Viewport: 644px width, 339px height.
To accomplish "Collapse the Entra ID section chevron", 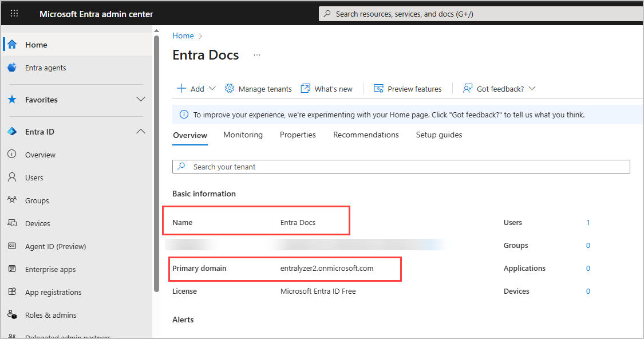I will (140, 132).
